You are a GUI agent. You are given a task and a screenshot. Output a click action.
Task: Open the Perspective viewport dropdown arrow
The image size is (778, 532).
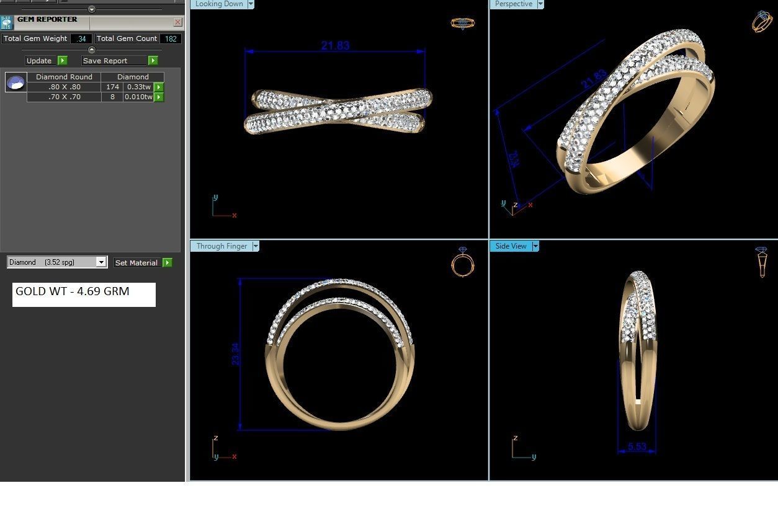(540, 4)
